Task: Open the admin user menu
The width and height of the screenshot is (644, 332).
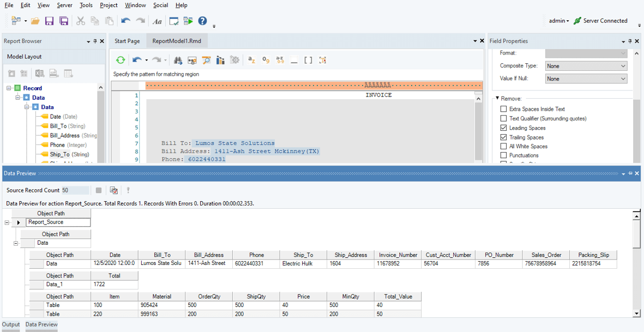Action: pyautogui.click(x=558, y=21)
